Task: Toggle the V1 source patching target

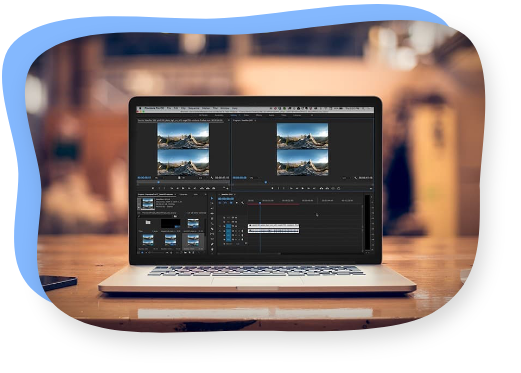Action: [220, 226]
